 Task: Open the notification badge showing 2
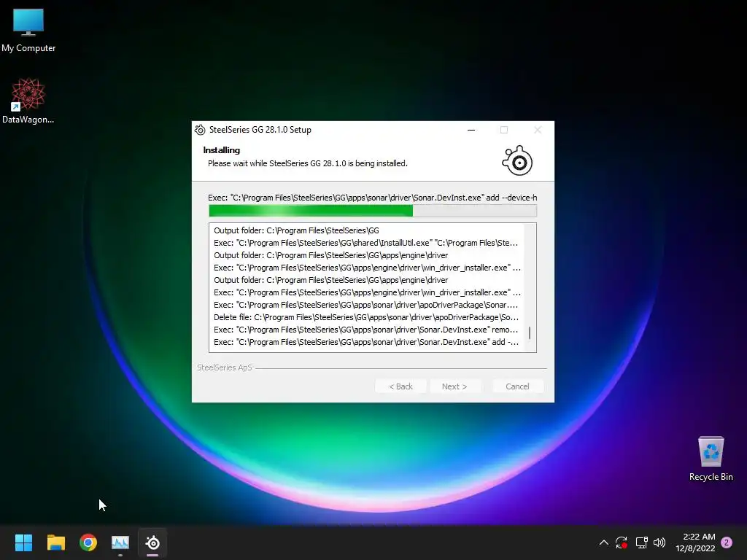click(727, 542)
